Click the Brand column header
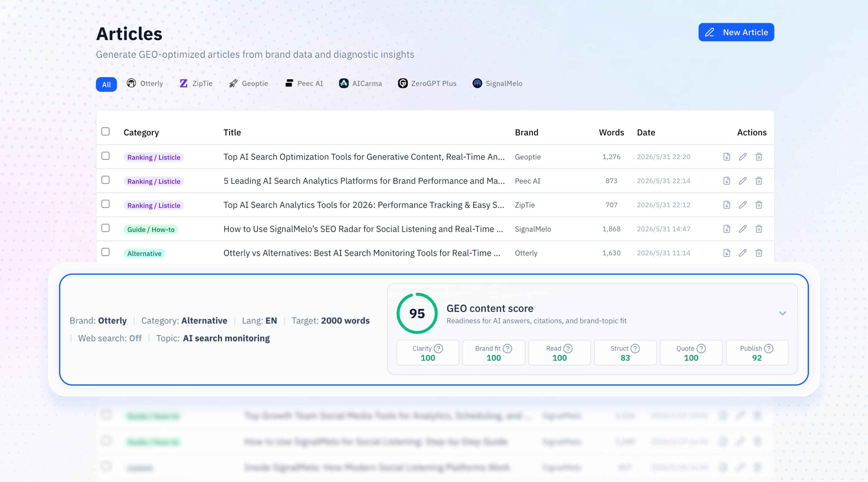Image resolution: width=868 pixels, height=482 pixels. click(526, 132)
